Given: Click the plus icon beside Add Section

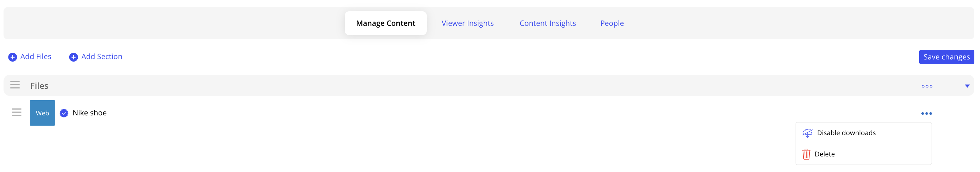Looking at the screenshot, I should tap(73, 57).
